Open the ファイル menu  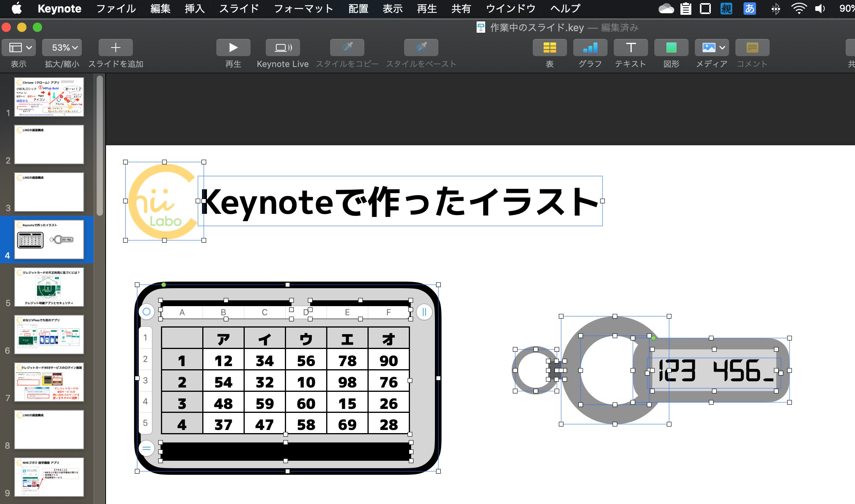tap(116, 9)
